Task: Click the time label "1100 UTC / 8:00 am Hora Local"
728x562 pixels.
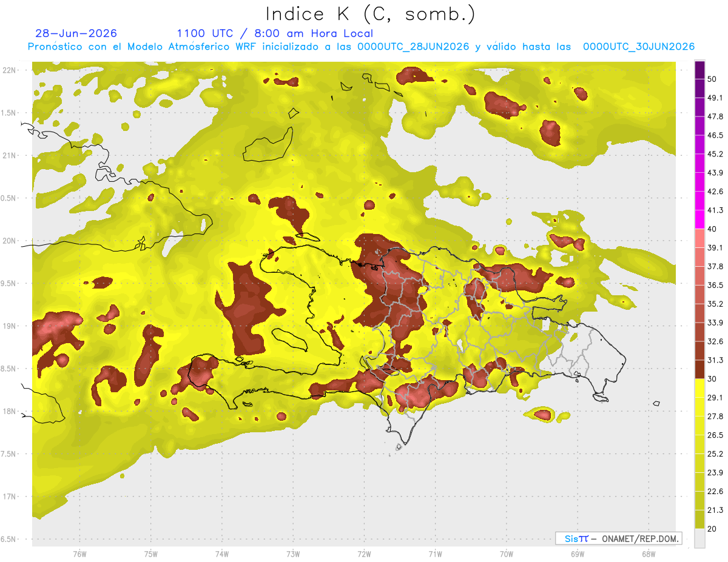Action: coord(275,33)
